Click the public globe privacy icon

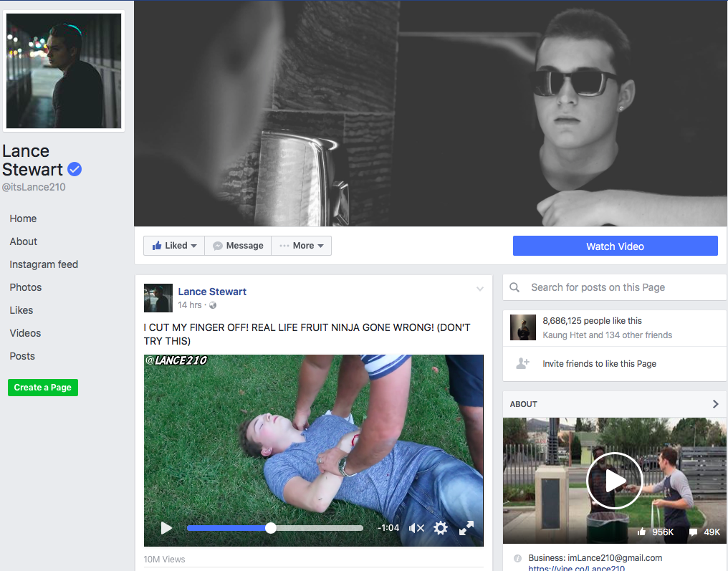[x=213, y=305]
